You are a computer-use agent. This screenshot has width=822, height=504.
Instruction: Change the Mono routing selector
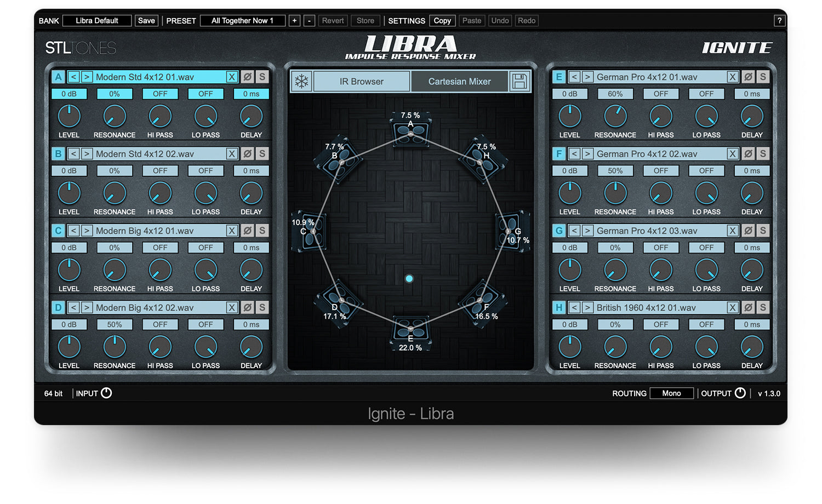(671, 393)
